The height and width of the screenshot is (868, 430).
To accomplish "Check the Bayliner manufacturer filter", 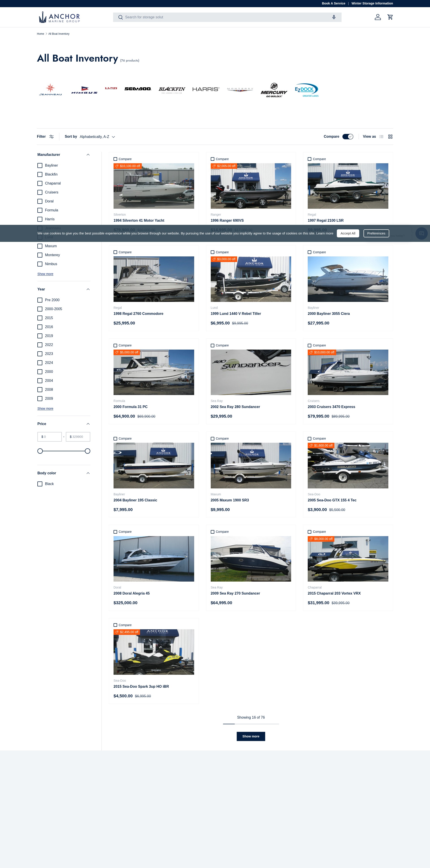I will coord(40,165).
